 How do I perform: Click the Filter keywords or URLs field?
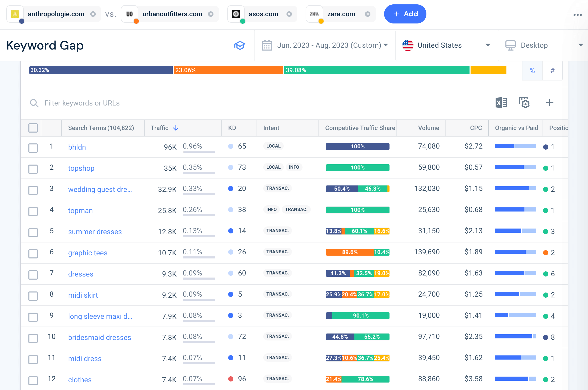pyautogui.click(x=82, y=103)
